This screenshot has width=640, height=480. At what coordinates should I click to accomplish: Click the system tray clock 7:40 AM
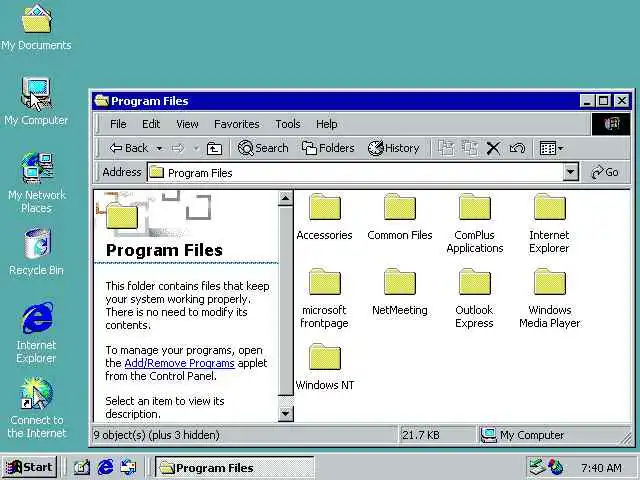point(601,468)
